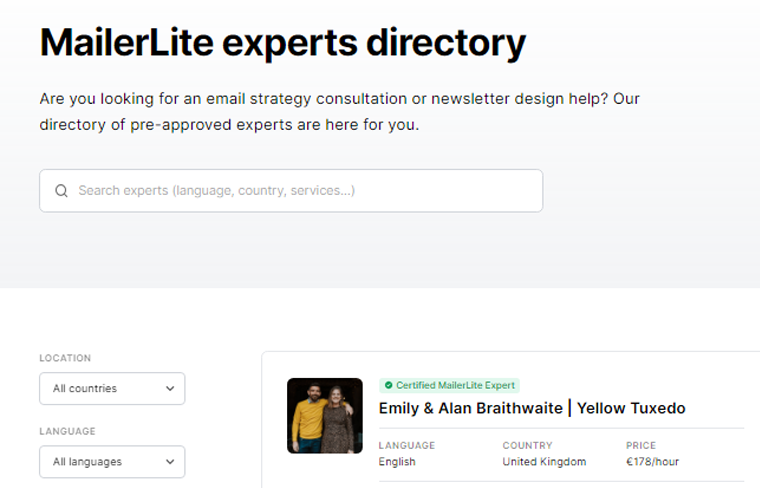Click the COUNTRY column label
Screen dimensions: 760x488
click(x=527, y=445)
